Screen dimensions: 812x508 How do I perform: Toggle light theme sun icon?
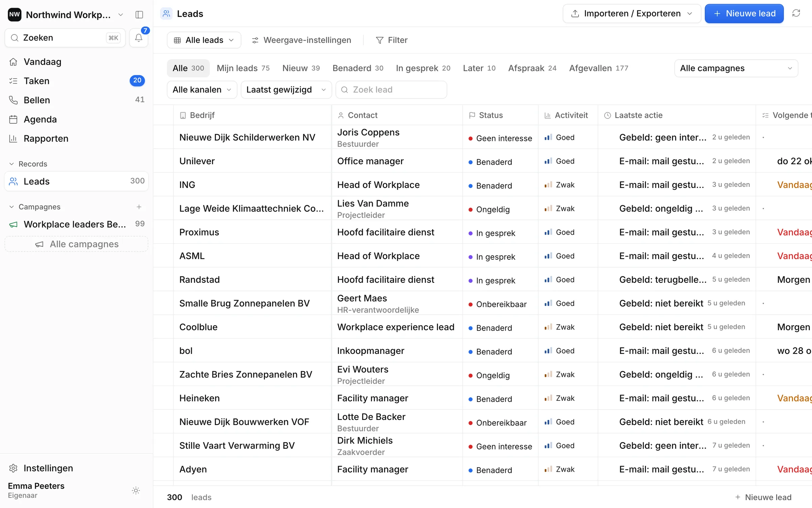tap(136, 490)
